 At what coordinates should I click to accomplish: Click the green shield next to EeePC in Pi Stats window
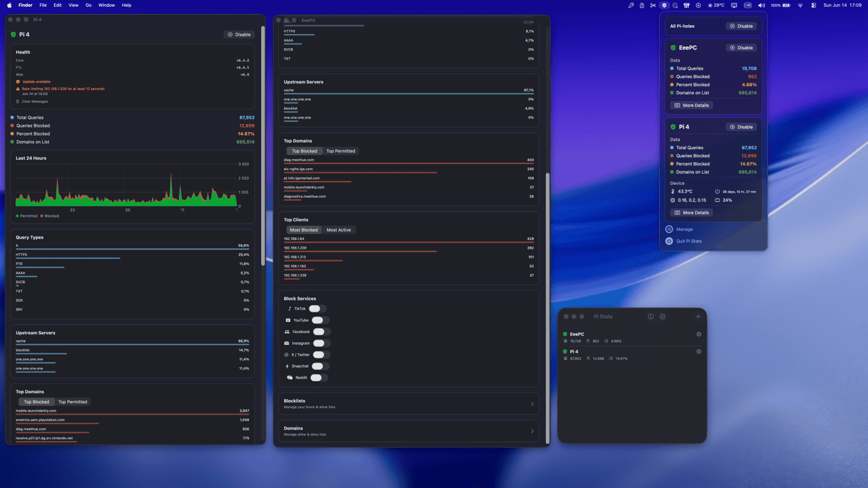pyautogui.click(x=566, y=334)
